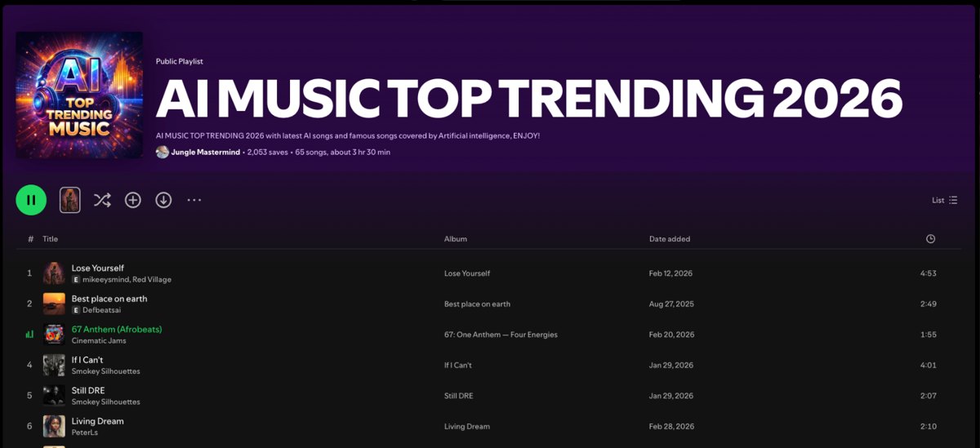This screenshot has width=980, height=448.
Task: Sort by the # column header
Action: [30, 239]
